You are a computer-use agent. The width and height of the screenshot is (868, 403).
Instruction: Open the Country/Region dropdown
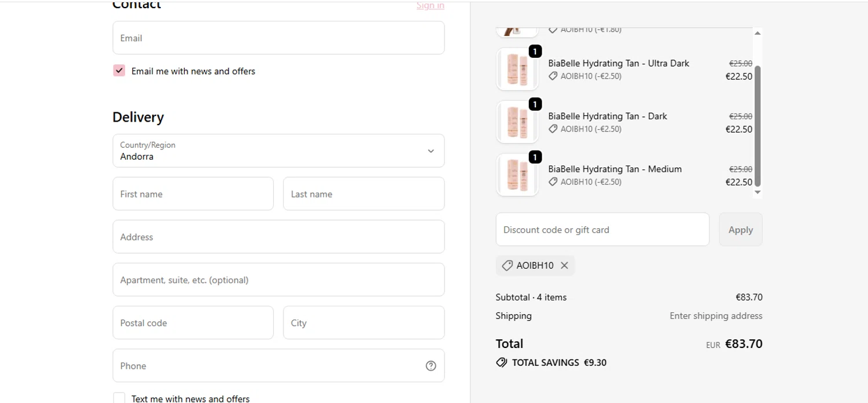click(278, 151)
